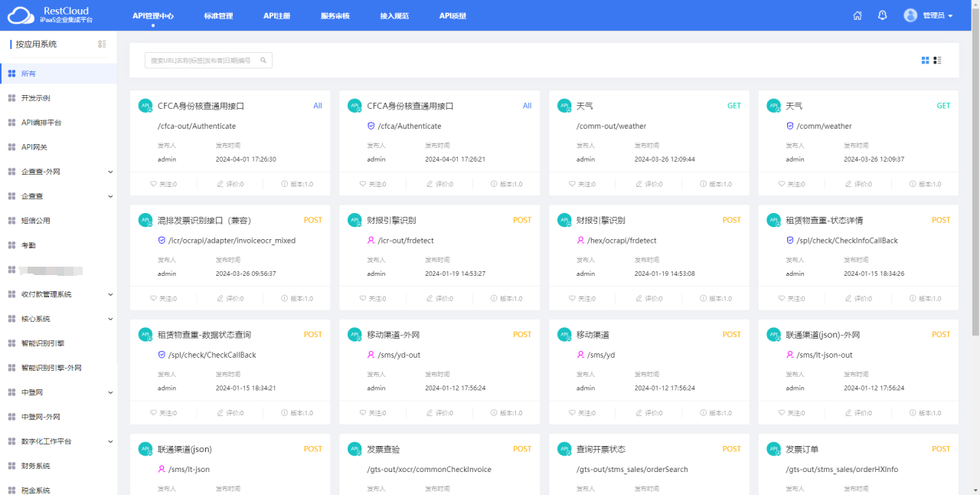The image size is (980, 495).
Task: Switch to grid card view
Action: 925,60
